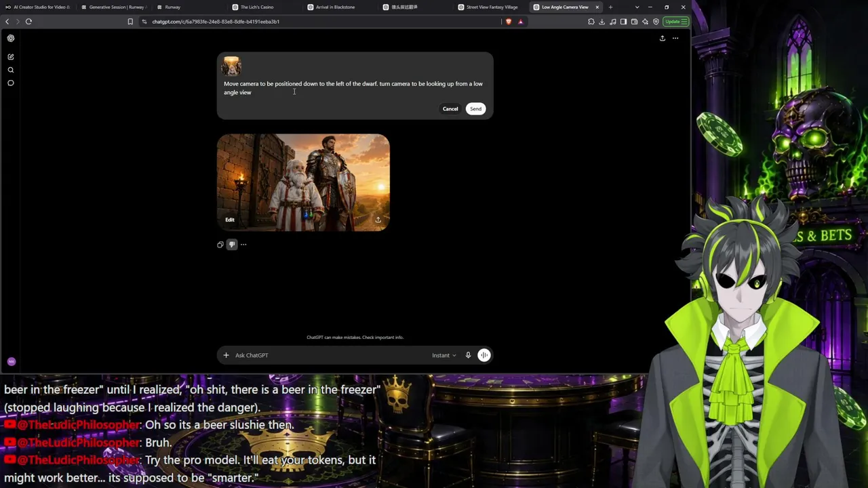This screenshot has height=488, width=868.
Task: Focus the Ask ChatGPT input field
Action: coord(331,355)
